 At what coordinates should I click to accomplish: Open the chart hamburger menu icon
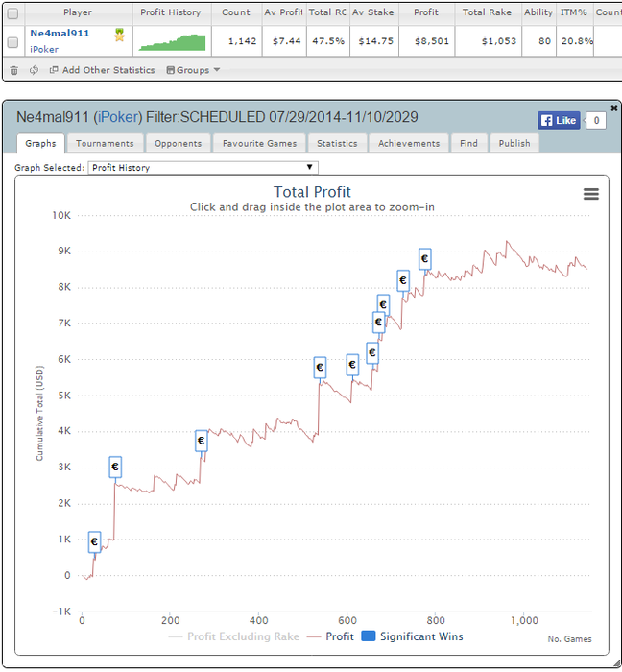[x=590, y=194]
